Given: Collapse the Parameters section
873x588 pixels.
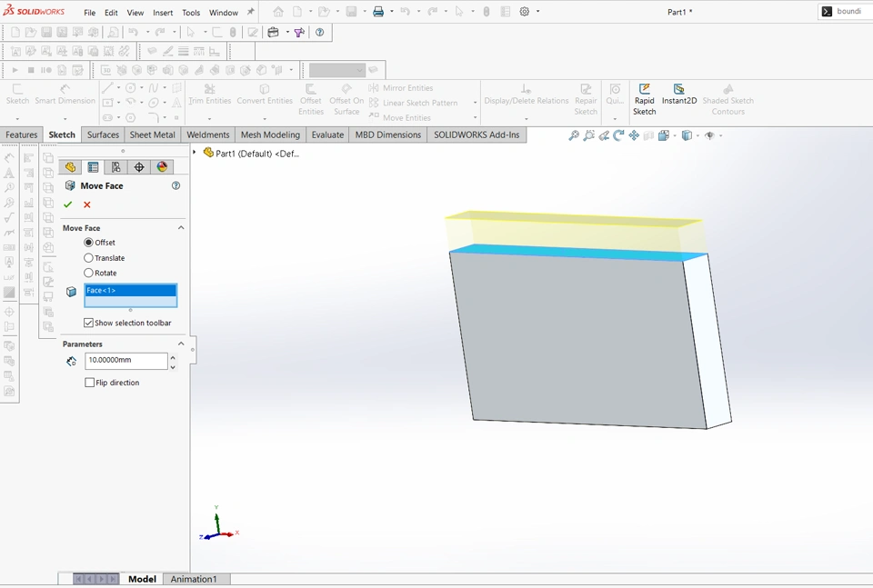Looking at the screenshot, I should point(181,344).
